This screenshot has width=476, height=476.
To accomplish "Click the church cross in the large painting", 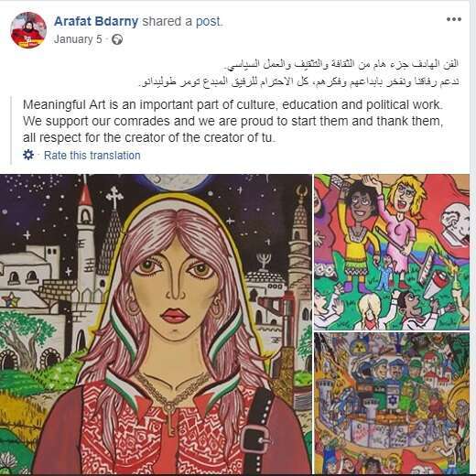I will click(114, 197).
